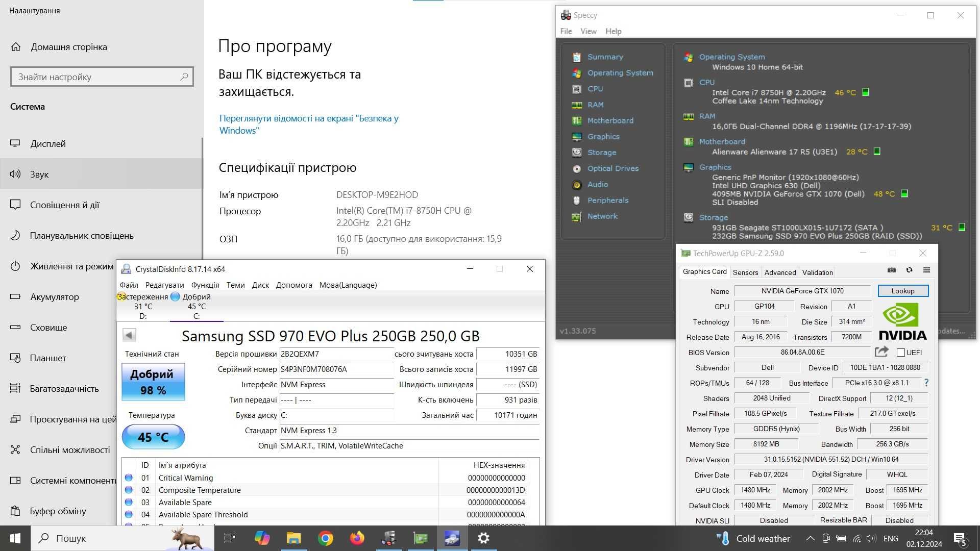Open File Explorer from taskbar
The width and height of the screenshot is (980, 551).
(x=293, y=538)
